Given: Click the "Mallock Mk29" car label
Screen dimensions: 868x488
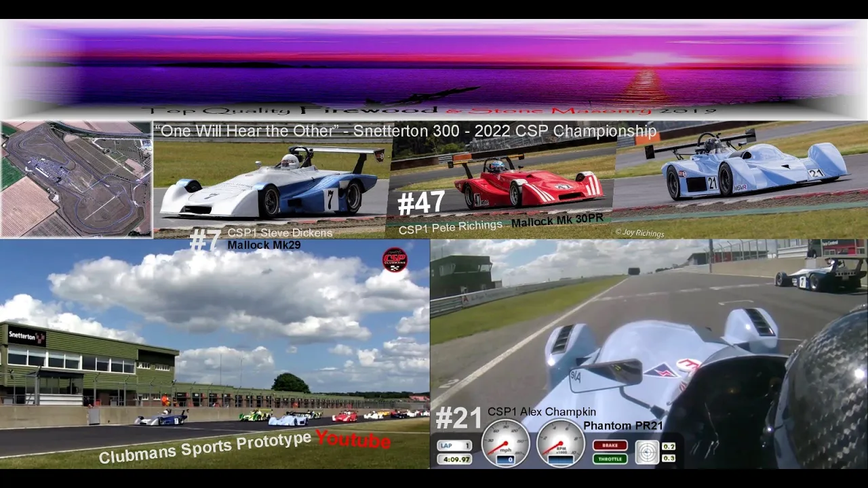Looking at the screenshot, I should click(x=264, y=245).
